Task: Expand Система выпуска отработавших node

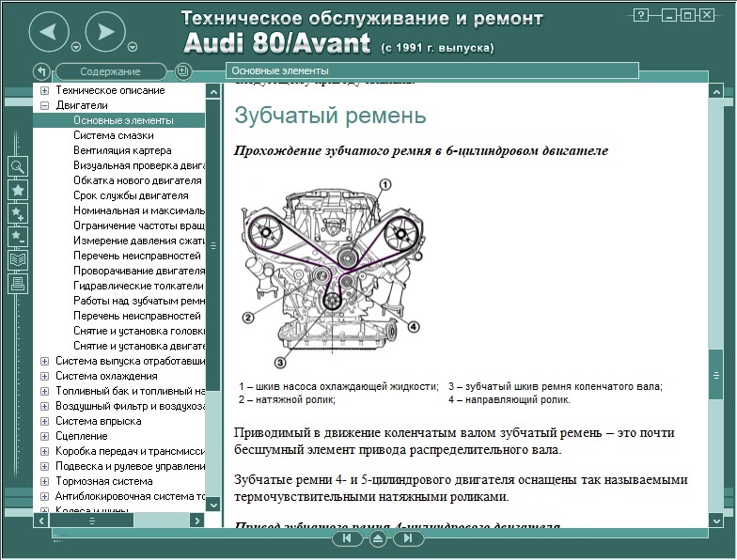Action: click(45, 361)
